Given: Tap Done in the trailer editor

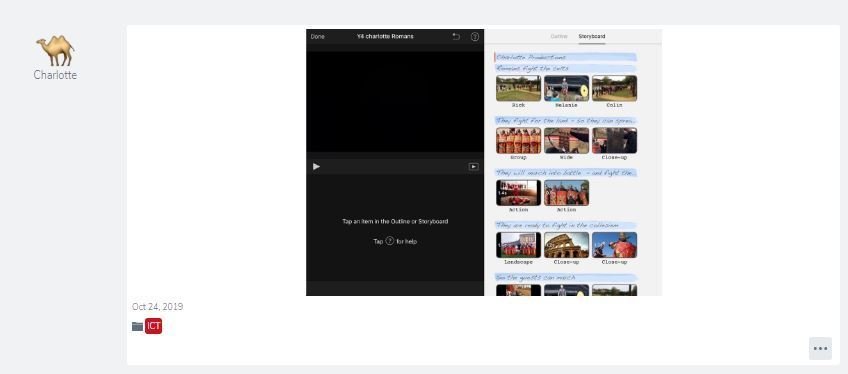Looking at the screenshot, I should click(318, 37).
